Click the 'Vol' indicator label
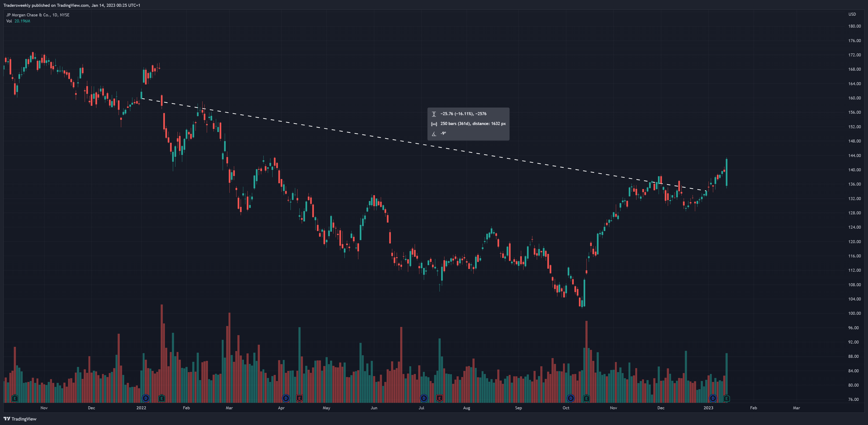The height and width of the screenshot is (425, 868). point(9,21)
